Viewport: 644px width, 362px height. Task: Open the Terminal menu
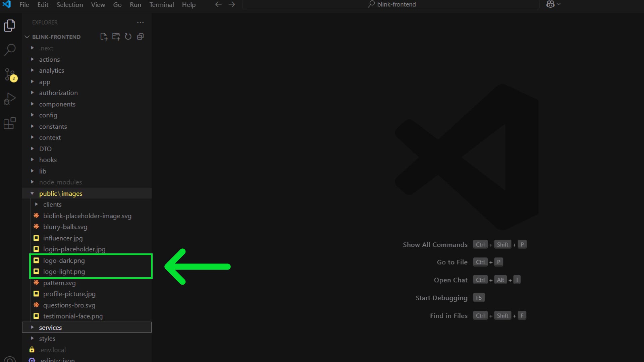pos(161,5)
